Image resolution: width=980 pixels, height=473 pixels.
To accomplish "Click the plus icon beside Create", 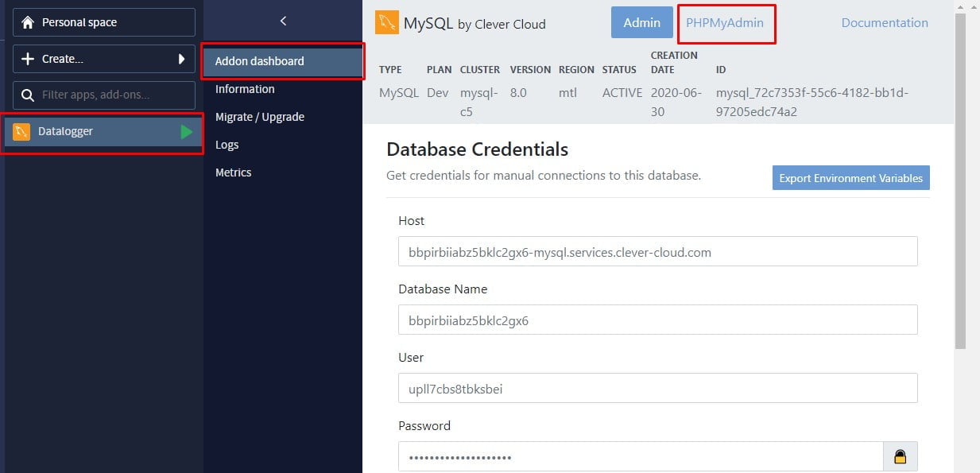I will coord(28,60).
